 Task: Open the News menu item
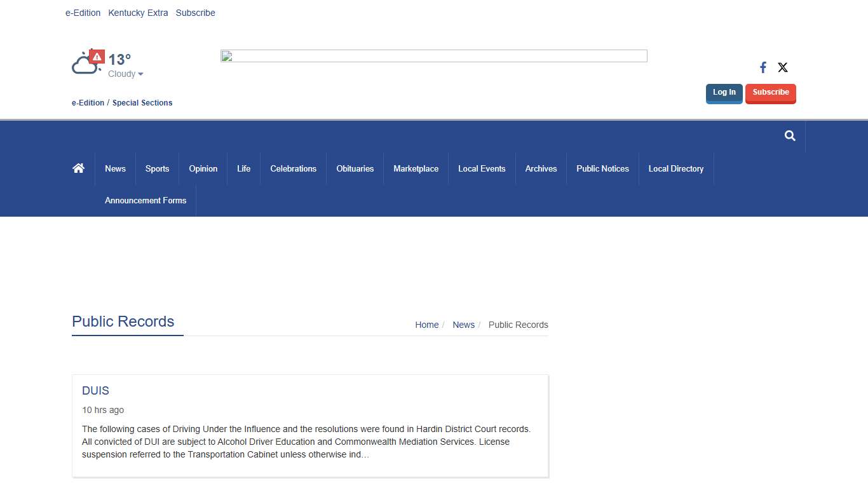coord(115,169)
